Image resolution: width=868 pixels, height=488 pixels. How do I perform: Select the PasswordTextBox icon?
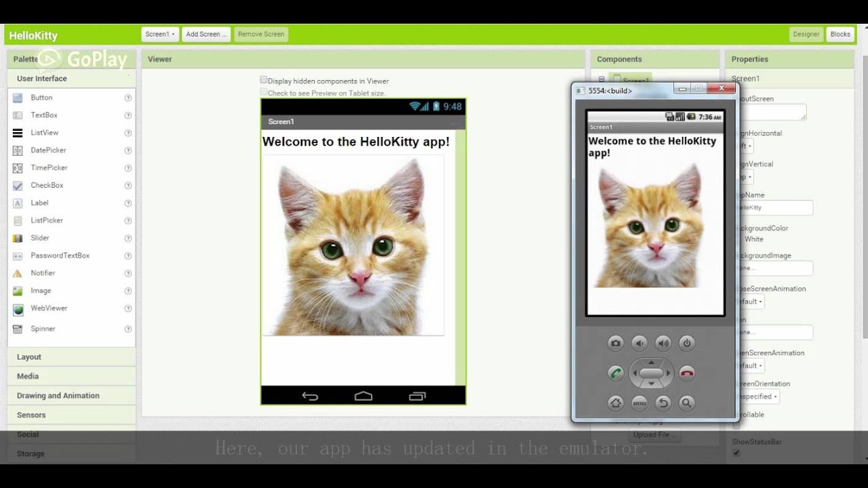pyautogui.click(x=18, y=256)
